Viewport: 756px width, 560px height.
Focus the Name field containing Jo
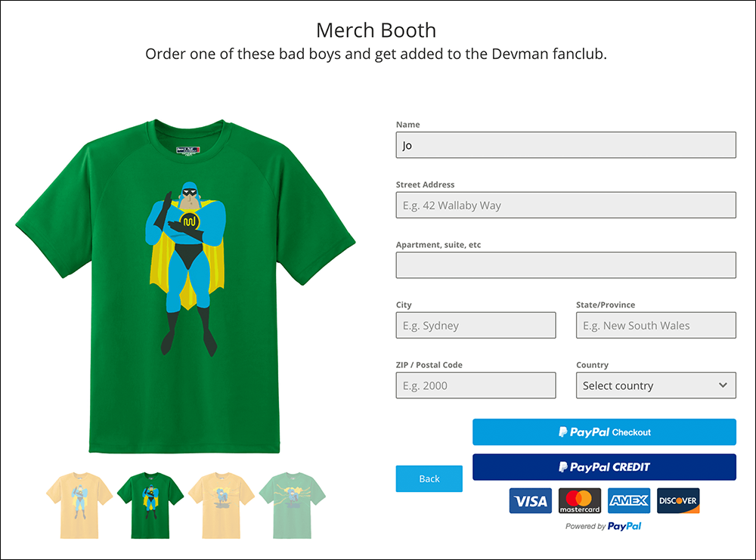coord(566,144)
